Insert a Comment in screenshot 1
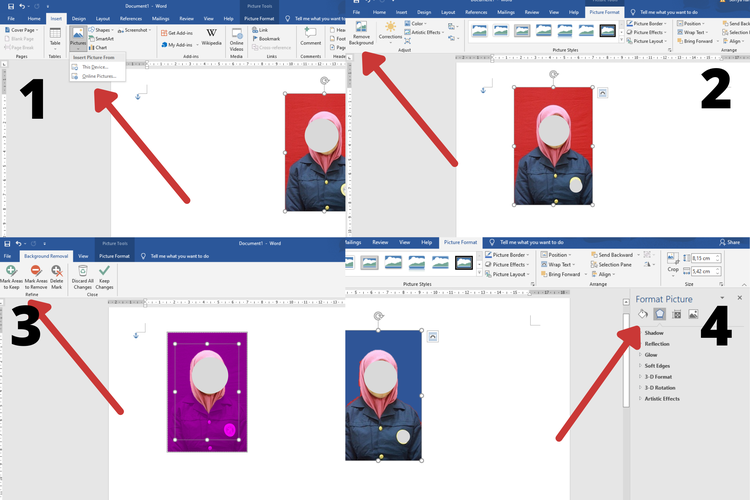This screenshot has width=750, height=500. [310, 36]
